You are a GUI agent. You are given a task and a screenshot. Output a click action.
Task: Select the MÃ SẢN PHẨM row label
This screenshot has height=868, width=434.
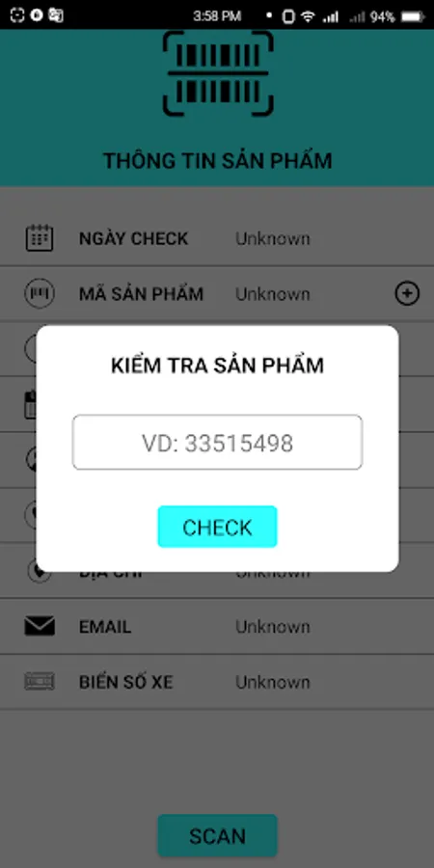[141, 293]
